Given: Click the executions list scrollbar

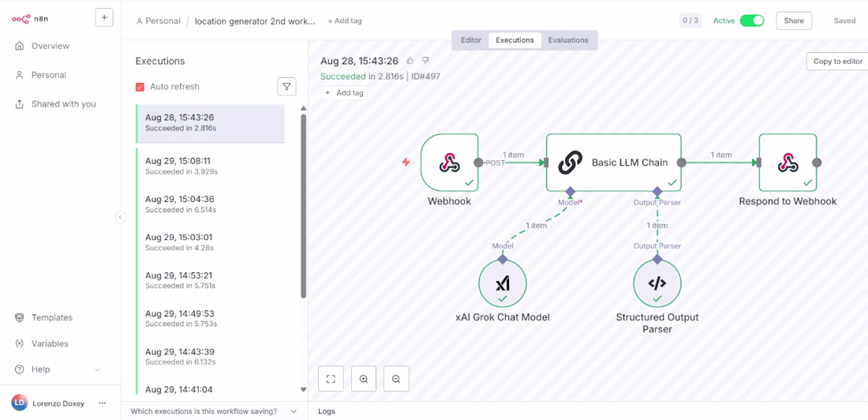Looking at the screenshot, I should click(x=303, y=206).
